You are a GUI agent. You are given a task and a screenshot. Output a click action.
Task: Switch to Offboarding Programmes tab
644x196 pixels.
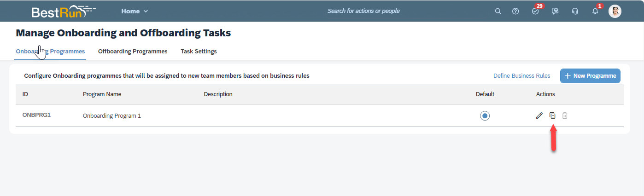(133, 51)
